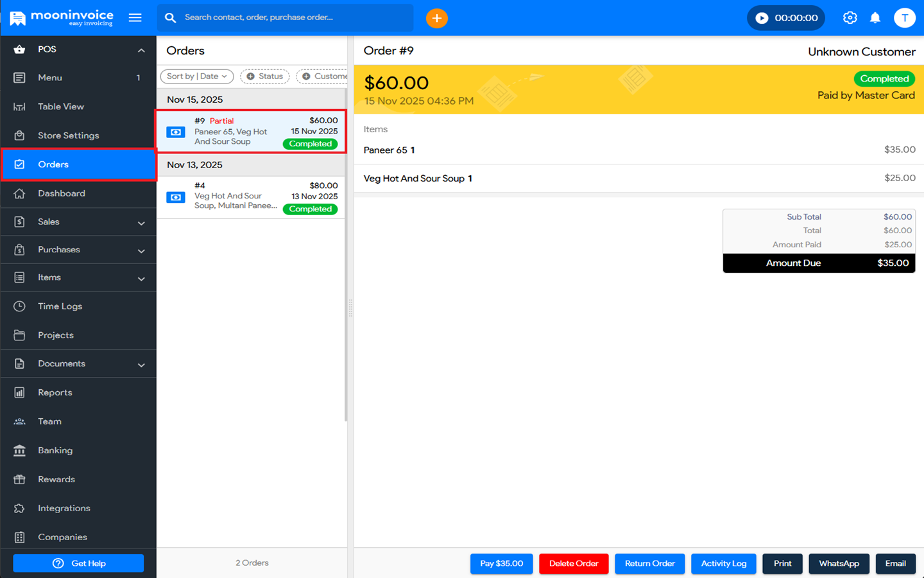Open the profile avatar icon
924x578 pixels.
(x=905, y=17)
